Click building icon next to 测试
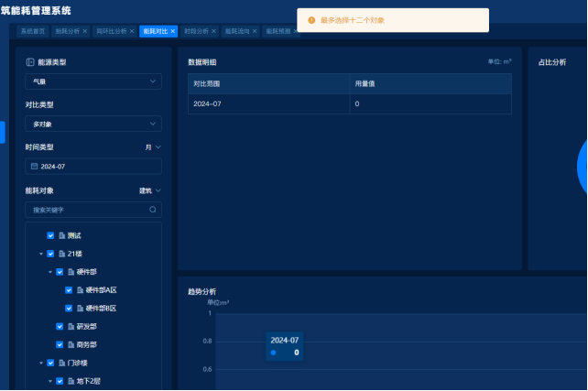Viewport: 588px width, 391px height. [61, 235]
